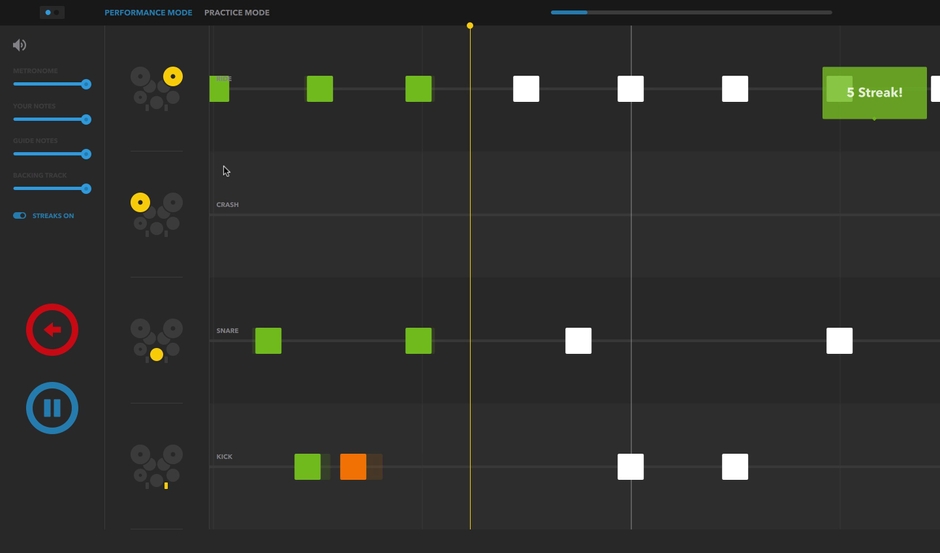Click the yellow playhead marker at top

coord(470,25)
